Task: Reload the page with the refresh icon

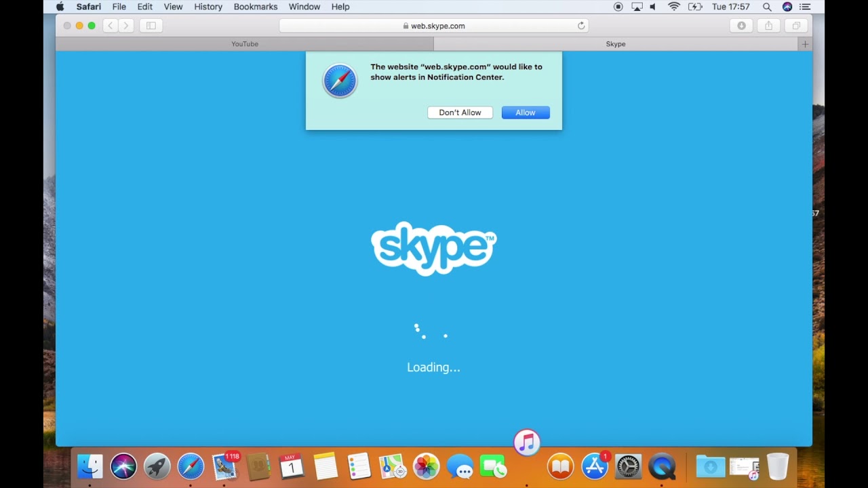Action: [581, 26]
